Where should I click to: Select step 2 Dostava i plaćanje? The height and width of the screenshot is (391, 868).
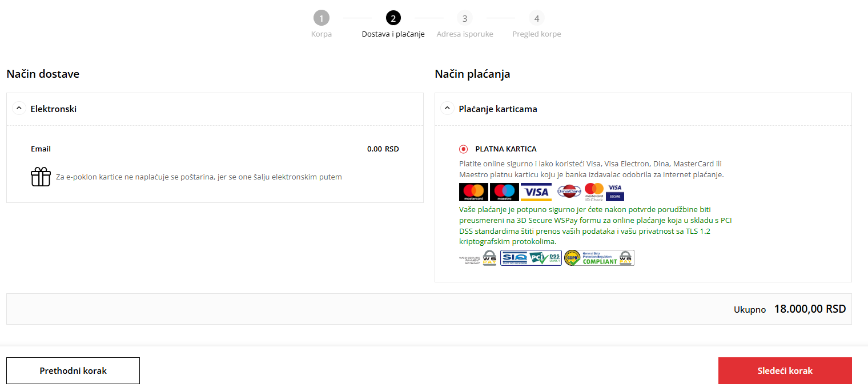[393, 19]
